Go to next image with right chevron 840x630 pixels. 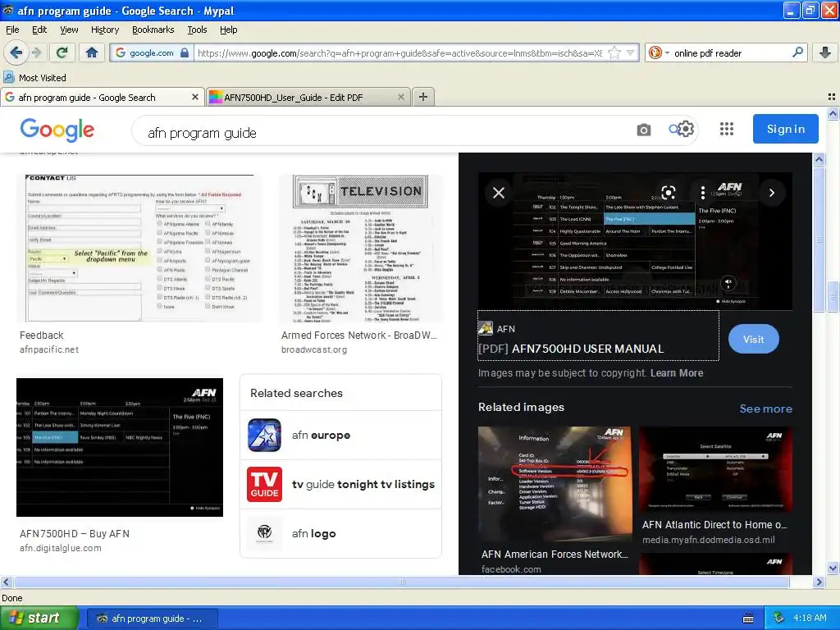(x=771, y=192)
